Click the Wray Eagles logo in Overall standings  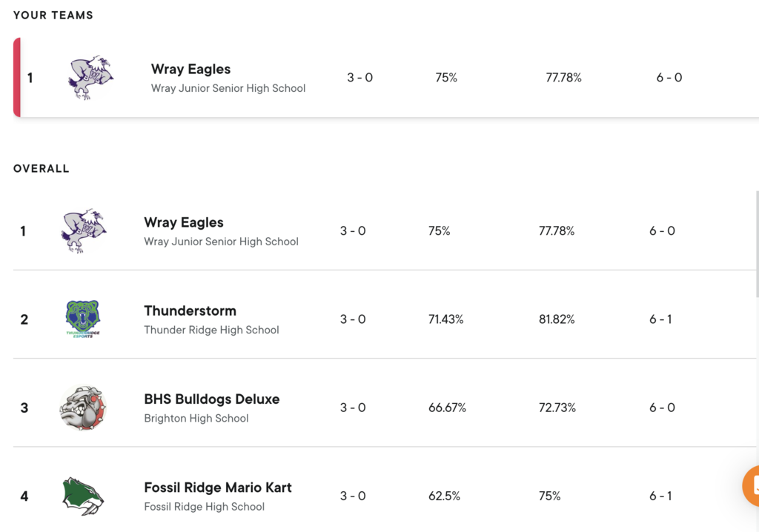click(83, 230)
